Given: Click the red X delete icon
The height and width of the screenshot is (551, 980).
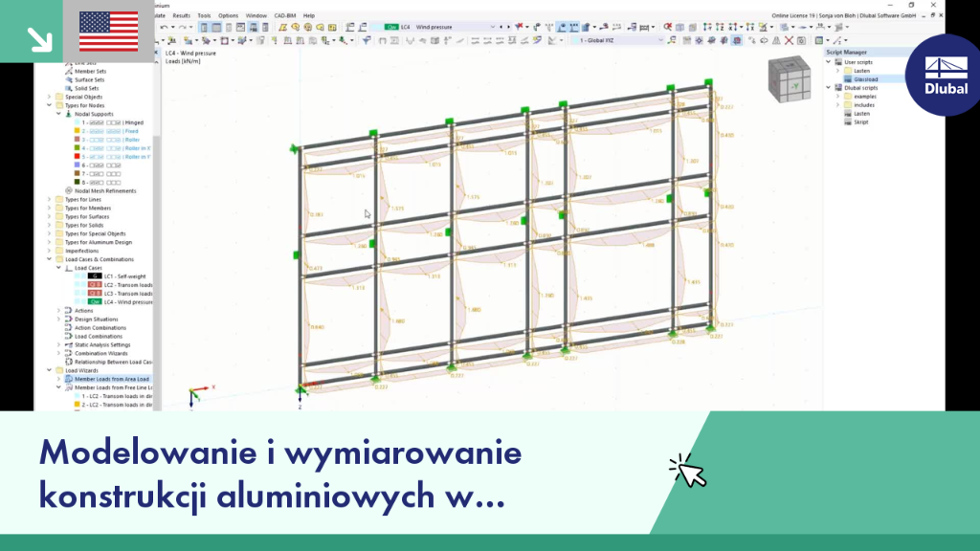Looking at the screenshot, I should pos(789,40).
